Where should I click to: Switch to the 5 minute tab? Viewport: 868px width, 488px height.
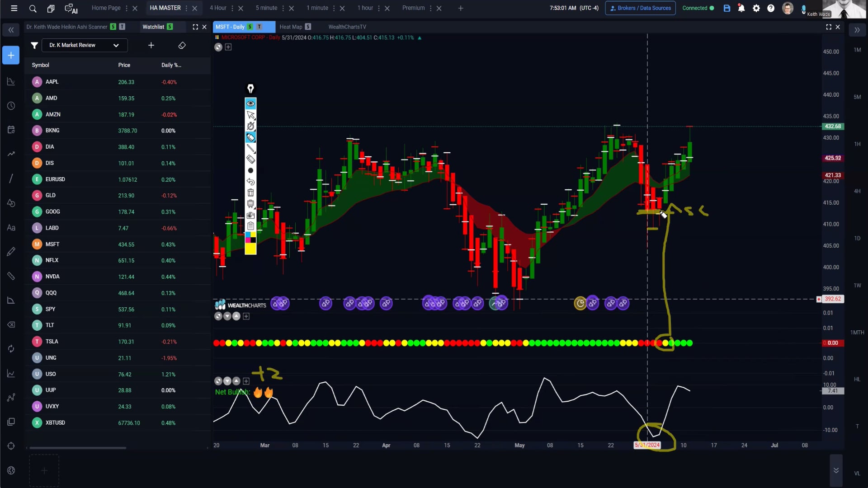(266, 8)
